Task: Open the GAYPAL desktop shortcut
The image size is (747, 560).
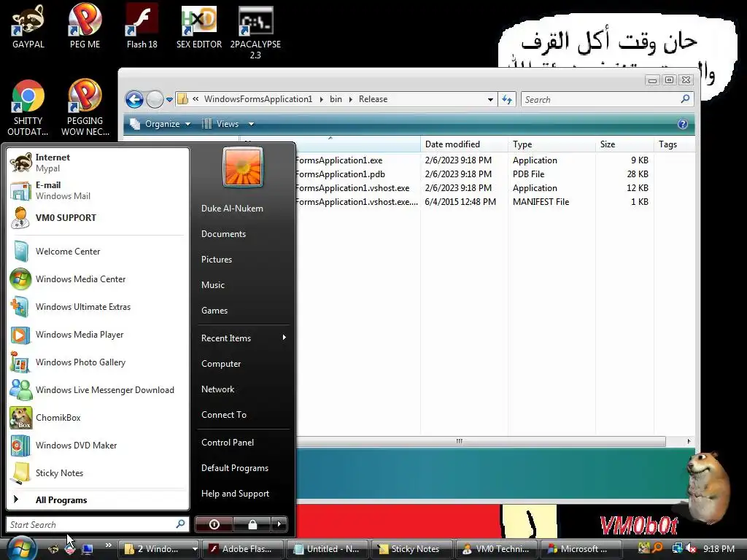Action: pos(28,26)
